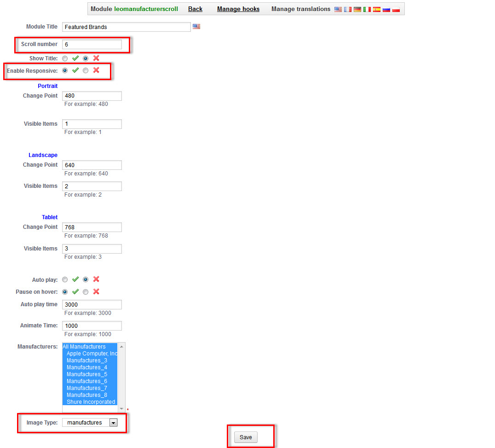This screenshot has height=448, width=495.
Task: Open French flag translation
Action: (348, 10)
